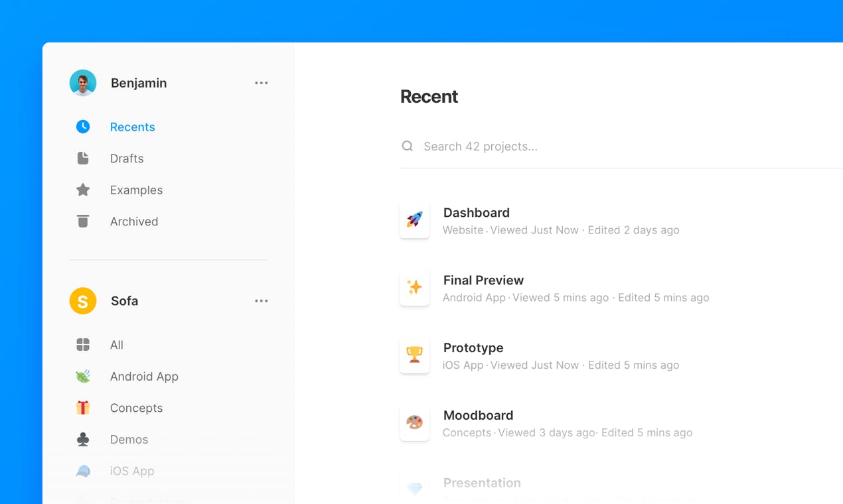This screenshot has height=504, width=843.
Task: Open the Sofa team three-dot menu
Action: pyautogui.click(x=262, y=301)
